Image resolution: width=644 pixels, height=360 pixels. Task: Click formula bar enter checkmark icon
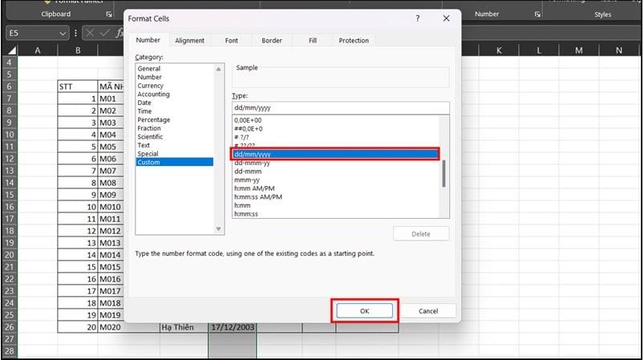point(105,33)
